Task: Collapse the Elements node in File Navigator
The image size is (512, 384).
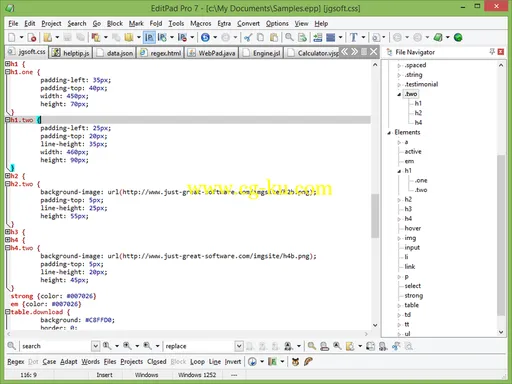Action: (389, 133)
